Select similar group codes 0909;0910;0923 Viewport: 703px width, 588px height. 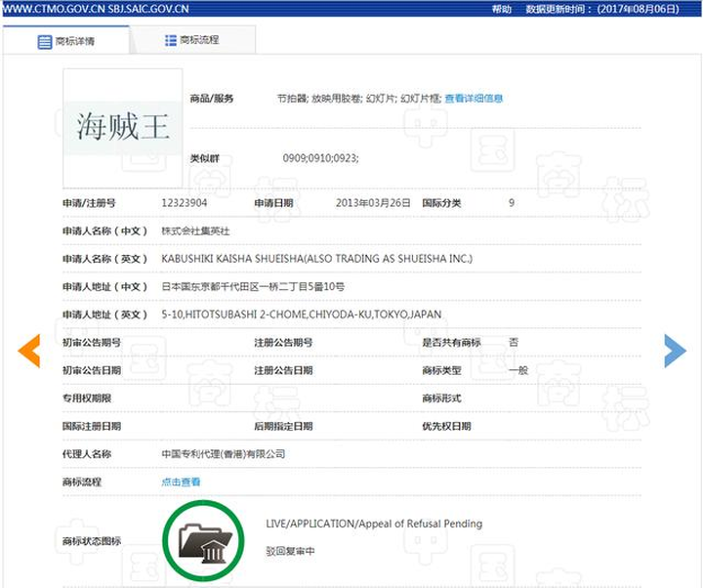[x=320, y=158]
